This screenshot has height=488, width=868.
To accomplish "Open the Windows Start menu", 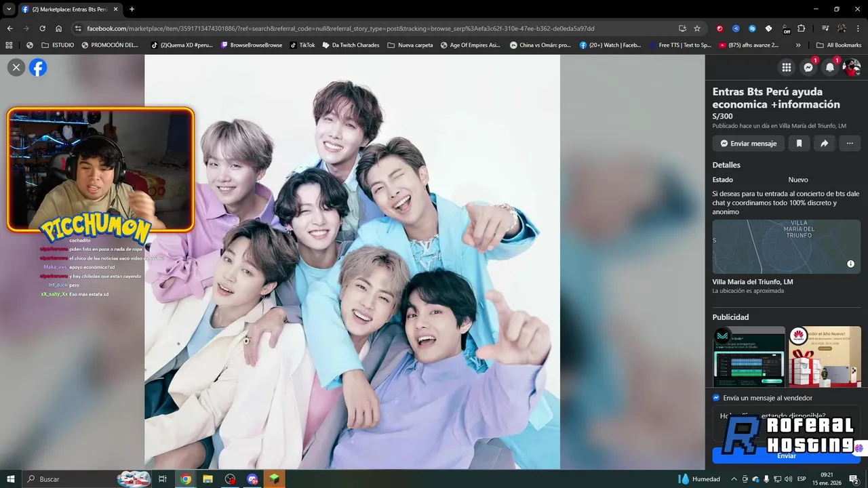I will tap(10, 479).
